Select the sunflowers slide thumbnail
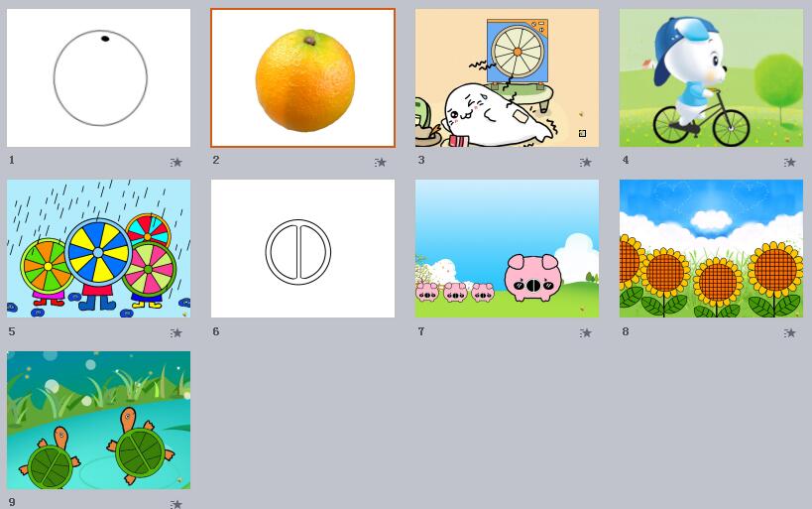 tap(711, 249)
